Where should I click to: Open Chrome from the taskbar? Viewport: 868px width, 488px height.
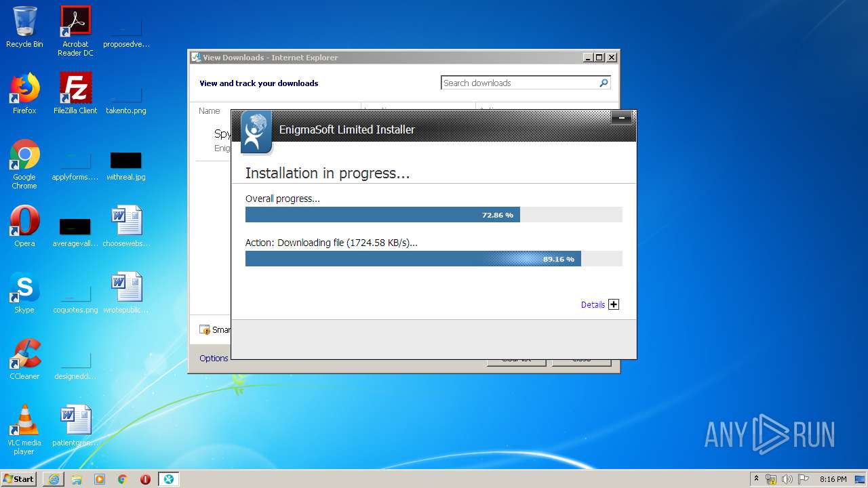[x=123, y=479]
